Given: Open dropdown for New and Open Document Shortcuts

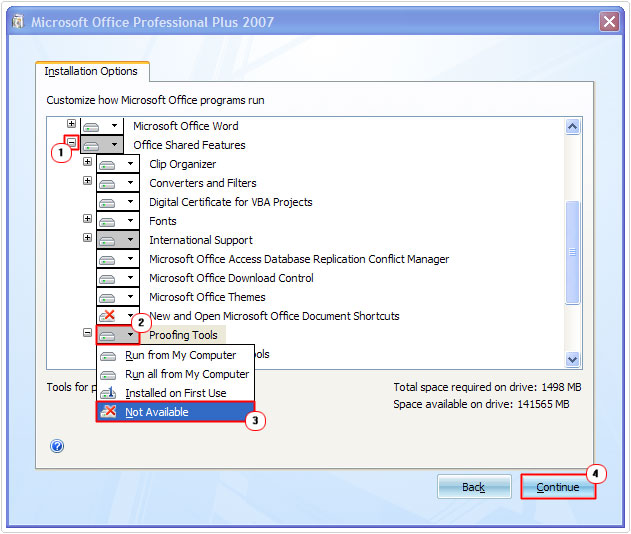Looking at the screenshot, I should point(118,315).
